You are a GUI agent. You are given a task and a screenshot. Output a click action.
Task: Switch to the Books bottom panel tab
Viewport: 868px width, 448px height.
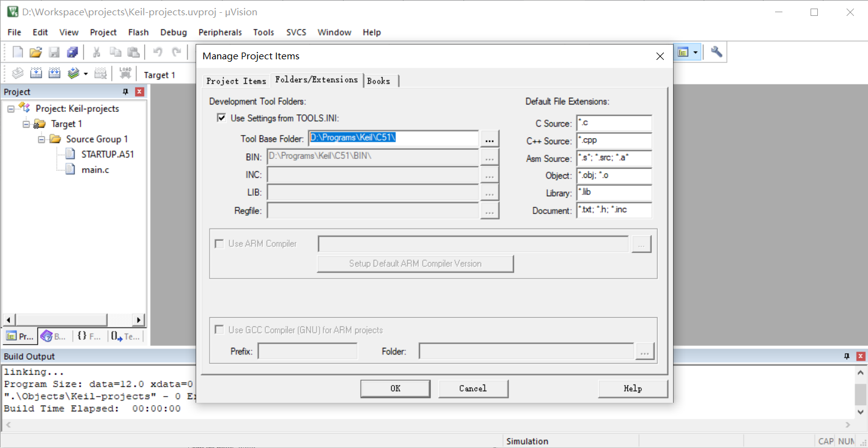(53, 336)
